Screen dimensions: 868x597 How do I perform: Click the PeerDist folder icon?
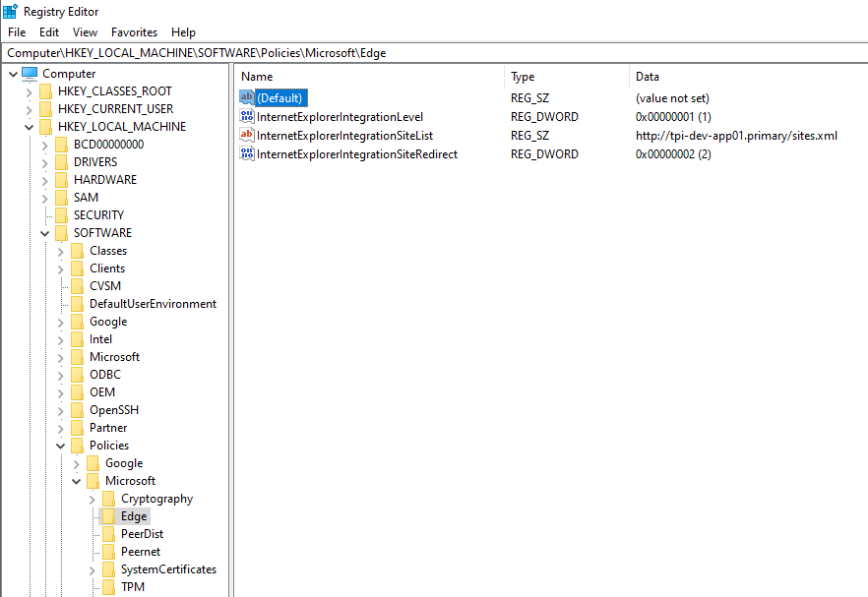pyautogui.click(x=109, y=534)
